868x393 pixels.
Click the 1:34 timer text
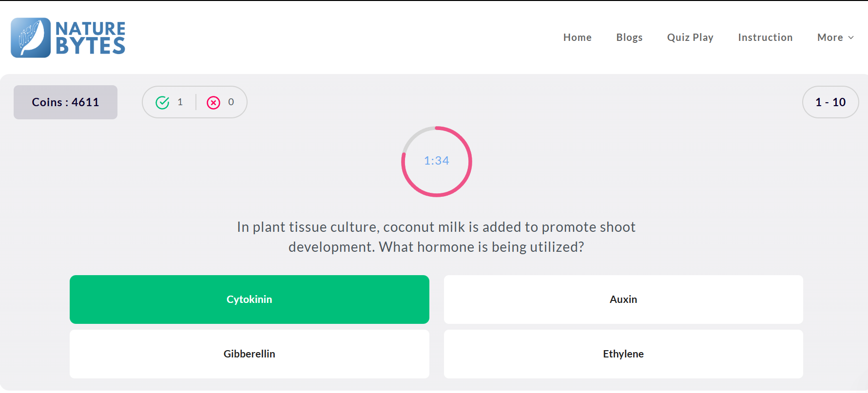436,161
